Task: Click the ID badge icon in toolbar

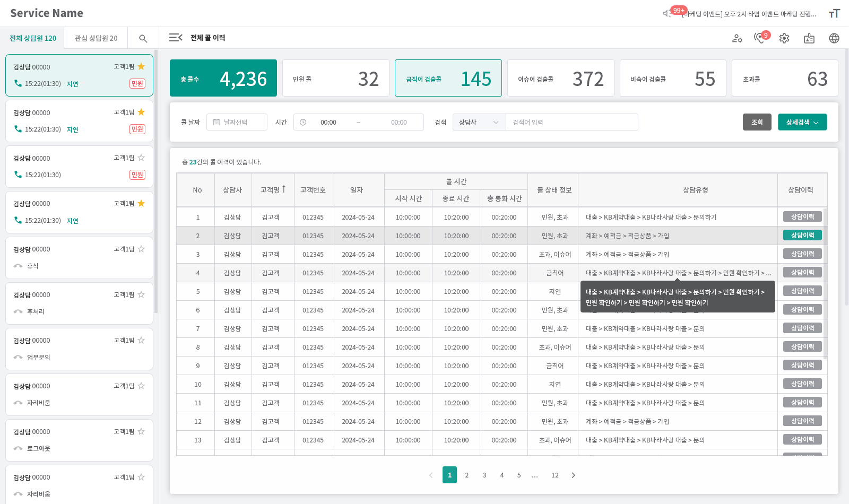Action: 809,38
